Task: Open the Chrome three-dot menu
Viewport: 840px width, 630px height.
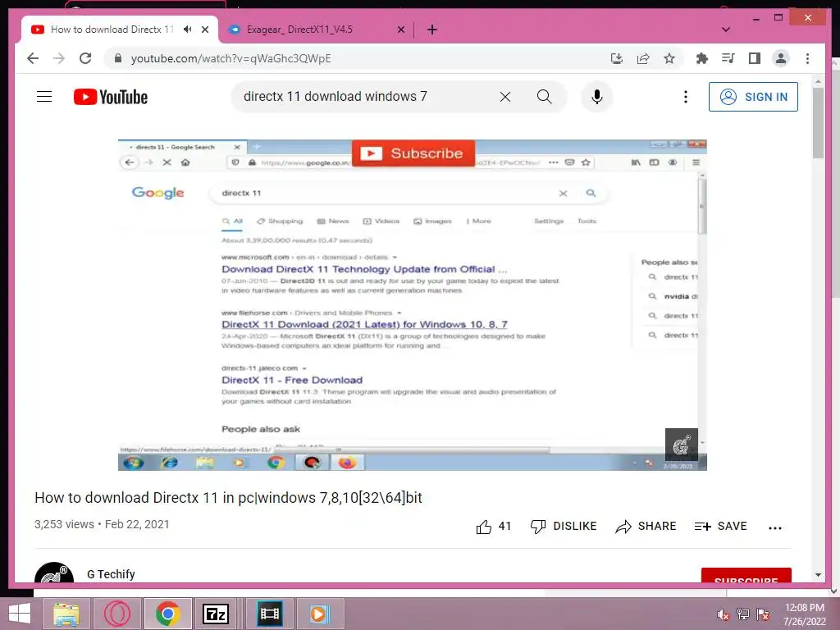Action: (807, 58)
